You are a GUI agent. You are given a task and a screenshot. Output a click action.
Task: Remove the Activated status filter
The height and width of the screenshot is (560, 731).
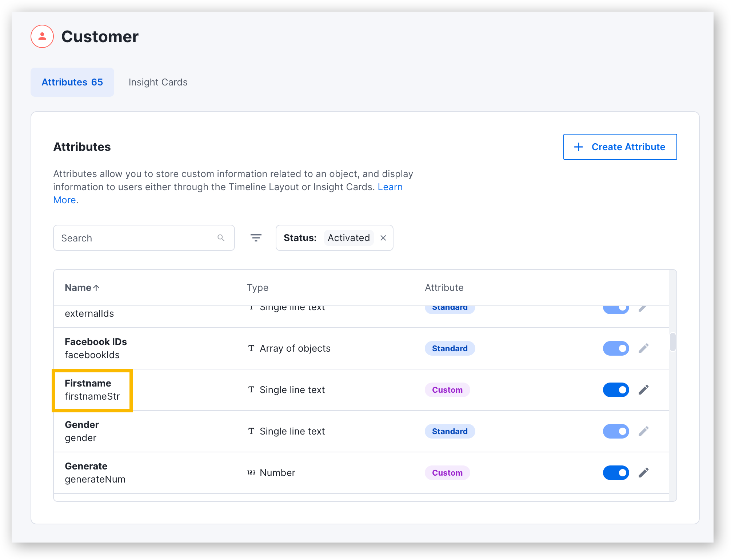[383, 238]
